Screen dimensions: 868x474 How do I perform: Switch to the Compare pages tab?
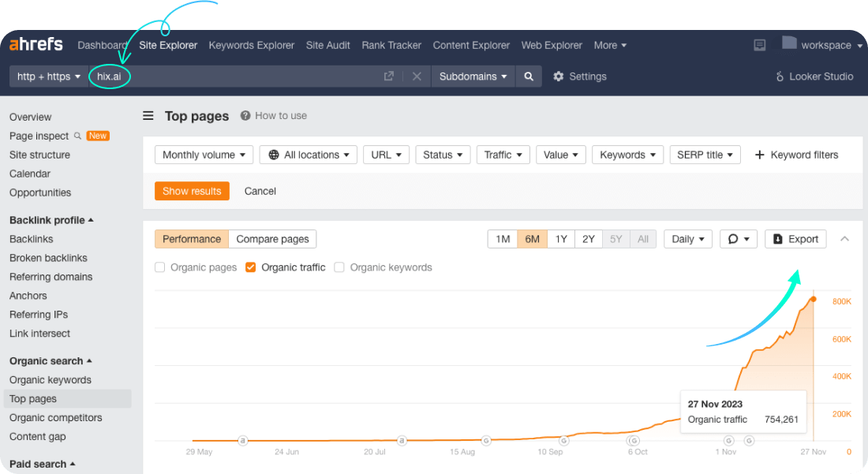(272, 238)
